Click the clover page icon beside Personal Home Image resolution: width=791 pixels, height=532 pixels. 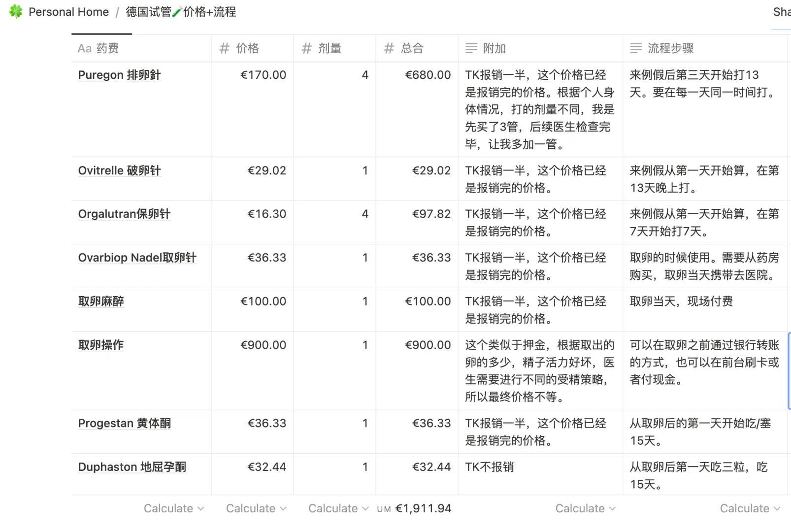(15, 11)
